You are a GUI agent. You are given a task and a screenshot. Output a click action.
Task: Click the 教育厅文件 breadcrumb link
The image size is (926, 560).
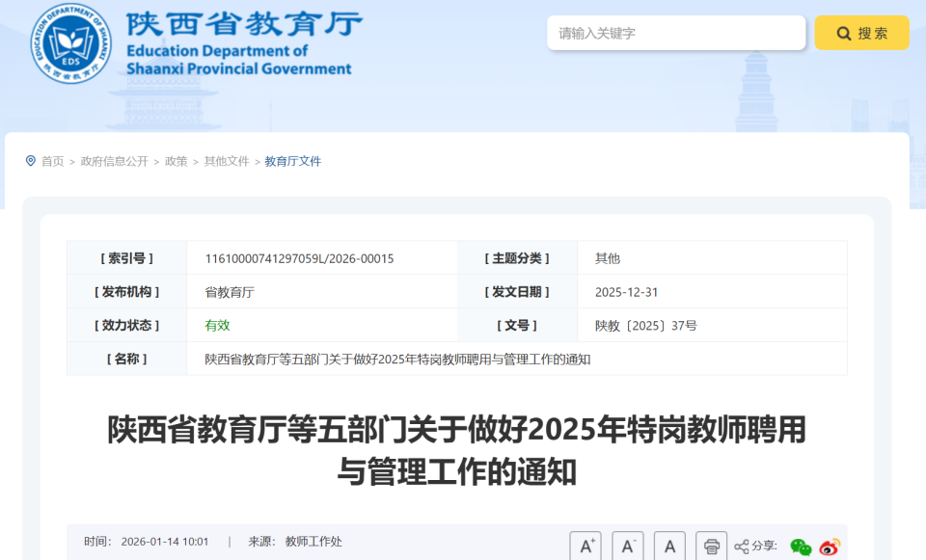[292, 160]
